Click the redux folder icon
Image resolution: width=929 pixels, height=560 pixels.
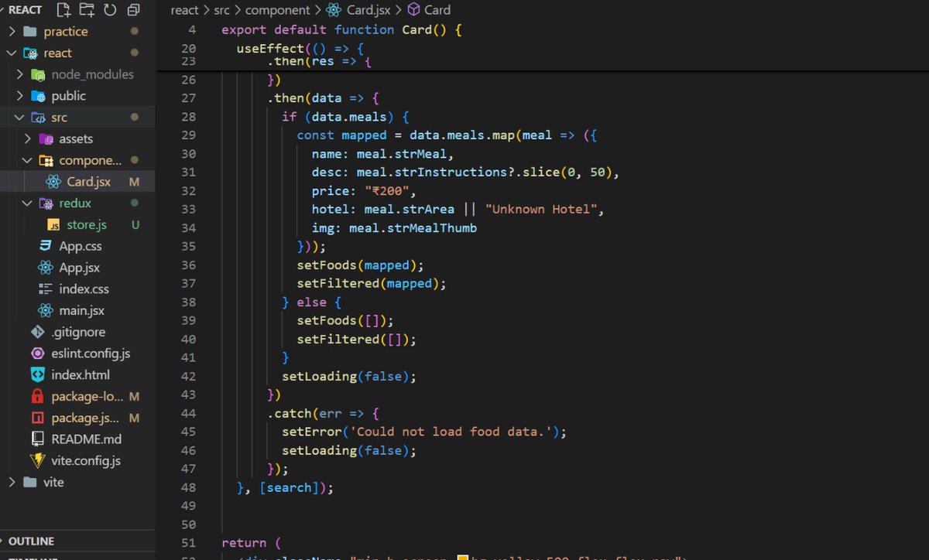coord(46,203)
